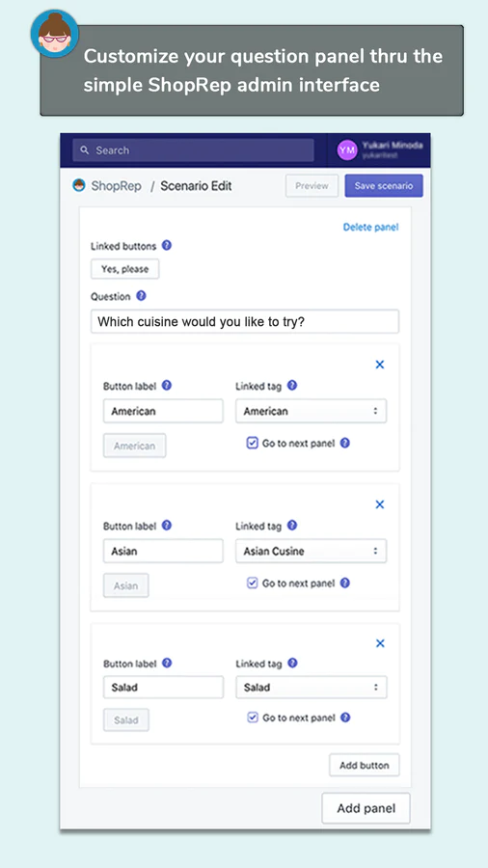This screenshot has width=488, height=868.
Task: Remove the Asian button entry with X
Action: pos(380,504)
